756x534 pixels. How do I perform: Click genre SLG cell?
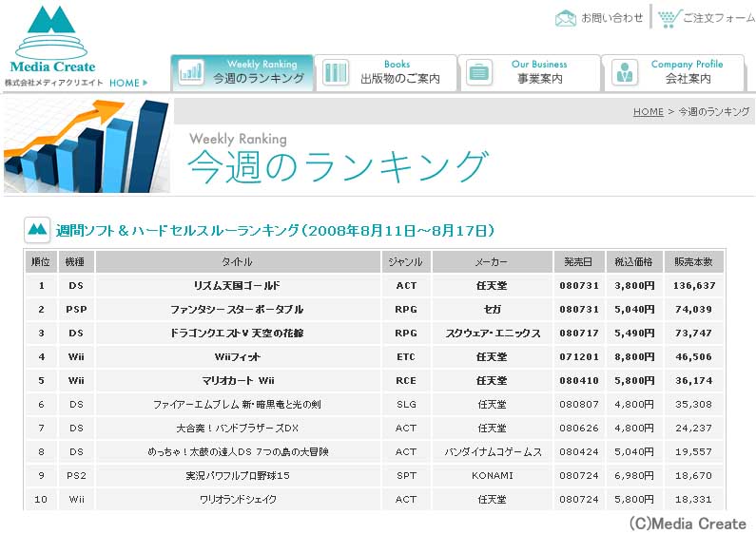pos(406,405)
